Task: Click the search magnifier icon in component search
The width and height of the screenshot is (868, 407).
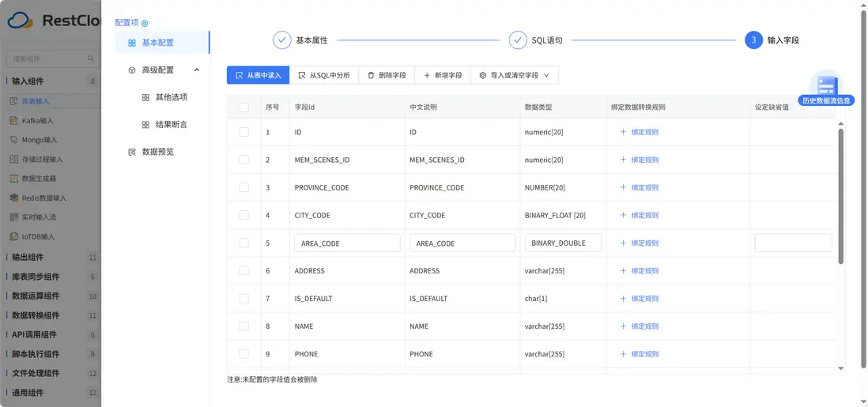Action: 91,58
